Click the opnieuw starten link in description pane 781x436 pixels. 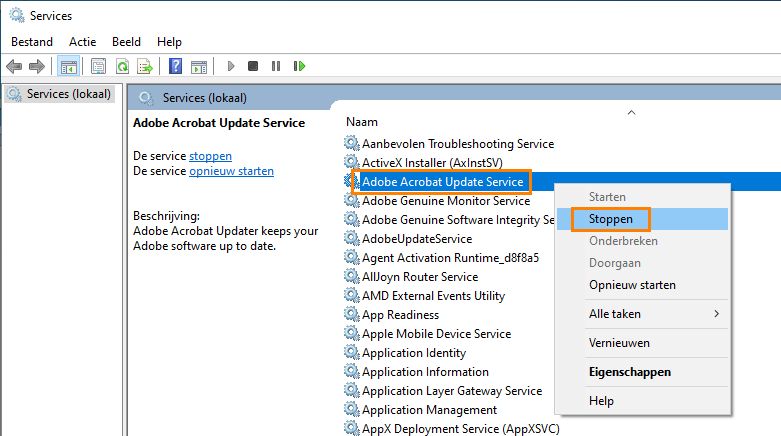coord(231,171)
